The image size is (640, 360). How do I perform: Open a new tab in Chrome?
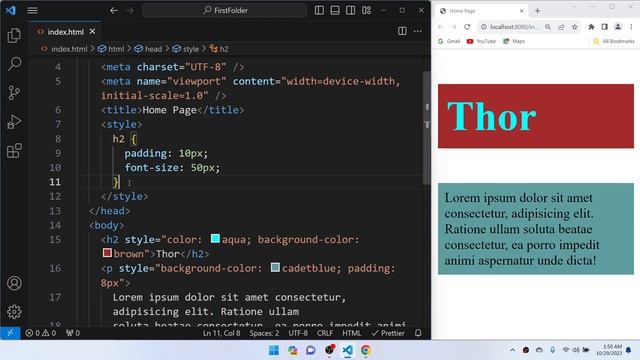point(537,11)
